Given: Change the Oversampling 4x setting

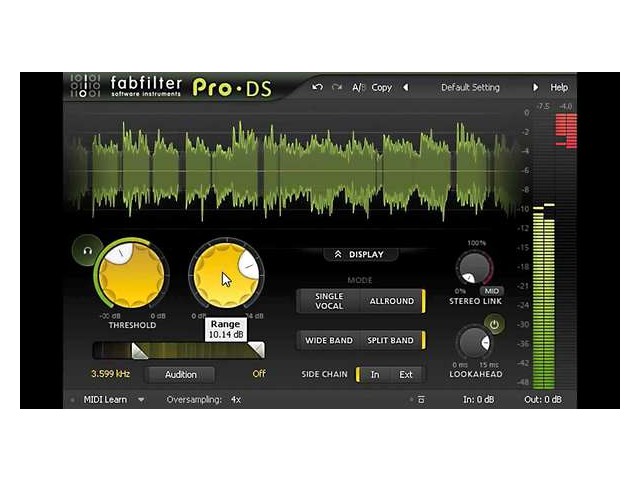Looking at the screenshot, I should 236,400.
